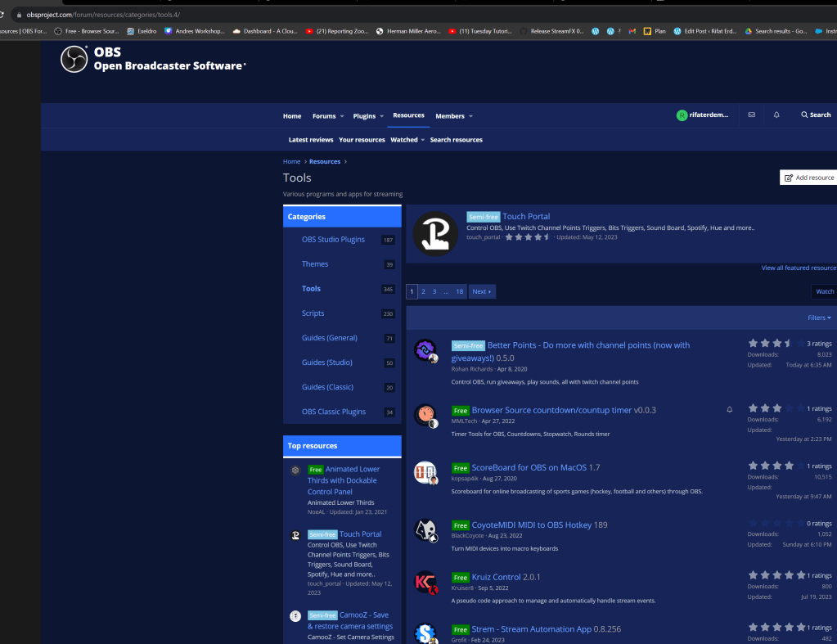This screenshot has width=837, height=644.
Task: Open OBS Classic Plugins category
Action: click(x=334, y=412)
